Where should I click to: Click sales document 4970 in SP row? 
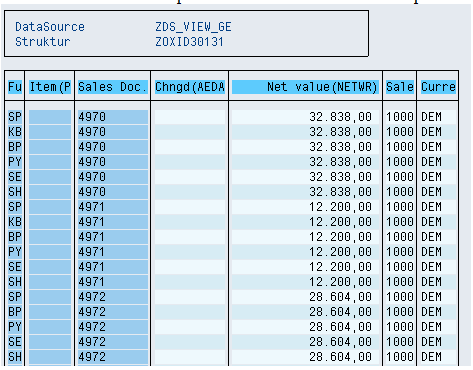(113, 117)
